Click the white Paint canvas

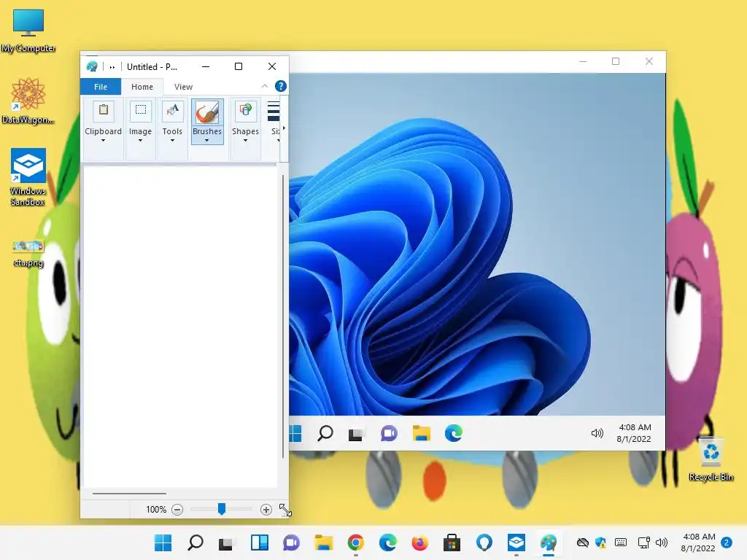tap(180, 326)
